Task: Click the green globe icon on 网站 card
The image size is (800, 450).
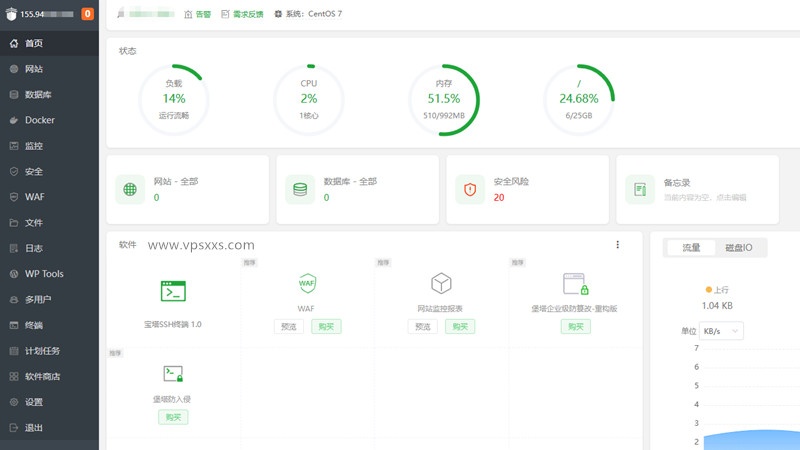Action: point(130,189)
